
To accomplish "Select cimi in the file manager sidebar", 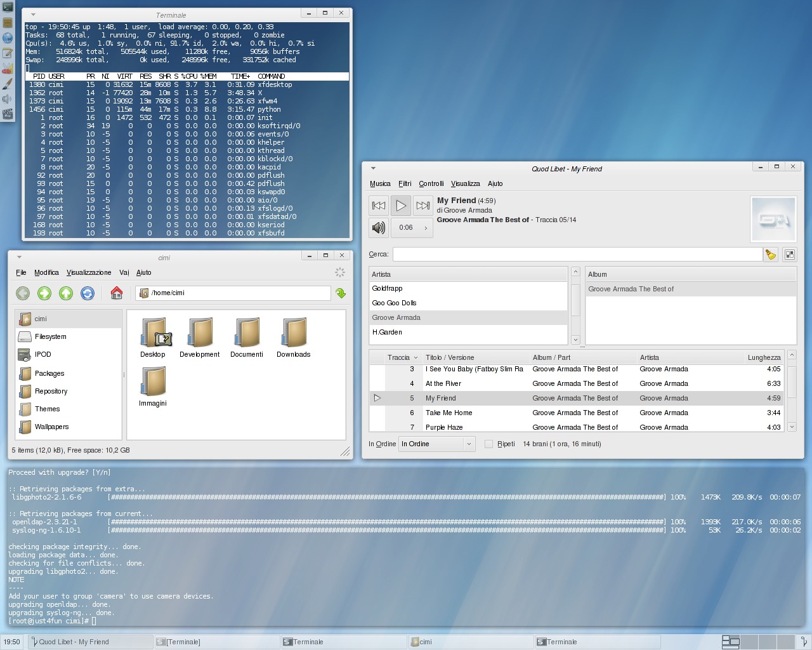I will [69, 319].
